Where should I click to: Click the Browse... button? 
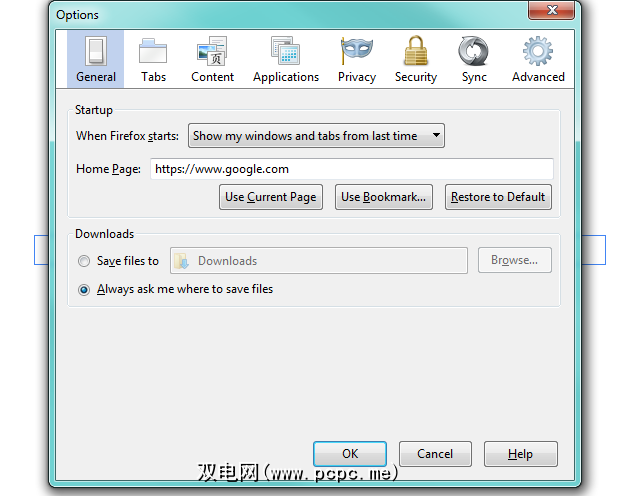coord(515,260)
